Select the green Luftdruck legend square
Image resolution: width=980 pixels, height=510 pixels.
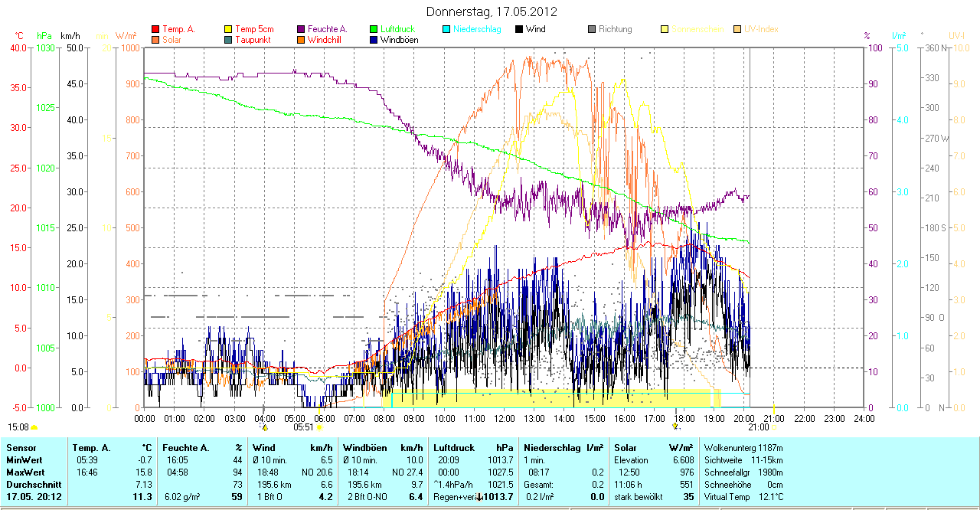click(374, 29)
